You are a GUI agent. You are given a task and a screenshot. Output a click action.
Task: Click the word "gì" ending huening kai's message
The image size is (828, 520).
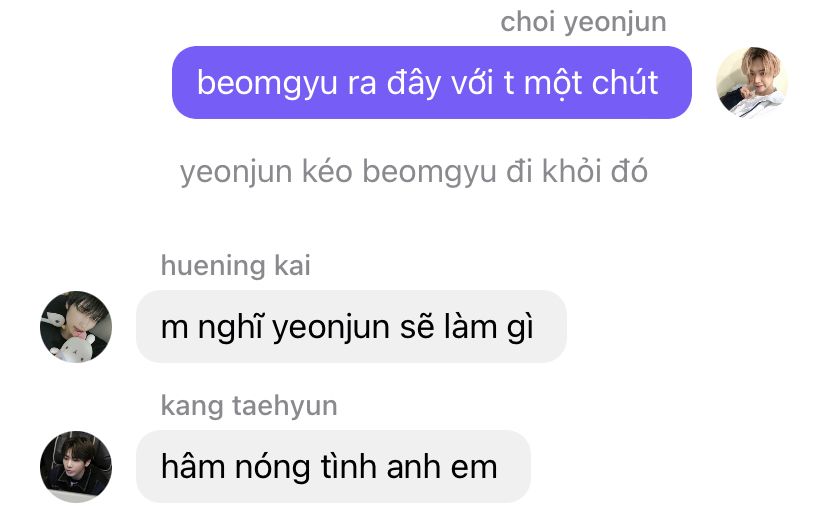(520, 328)
